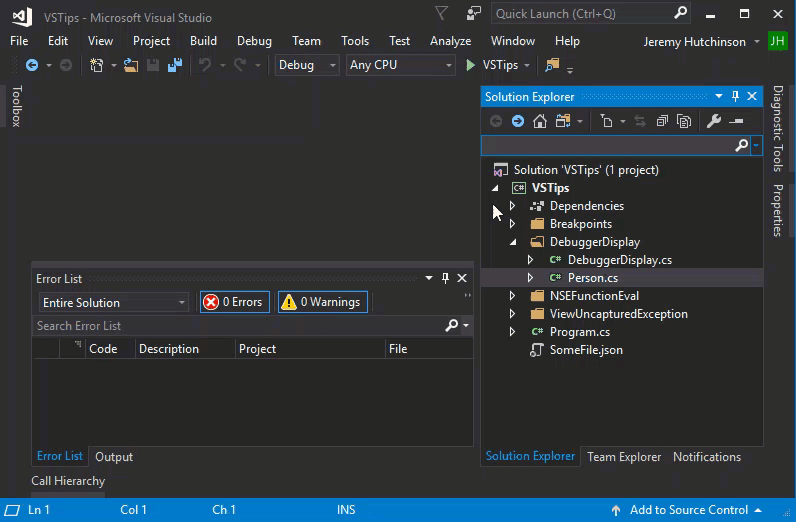Click Add to Source Control in status bar
The height and width of the screenshot is (522, 796).
689,510
